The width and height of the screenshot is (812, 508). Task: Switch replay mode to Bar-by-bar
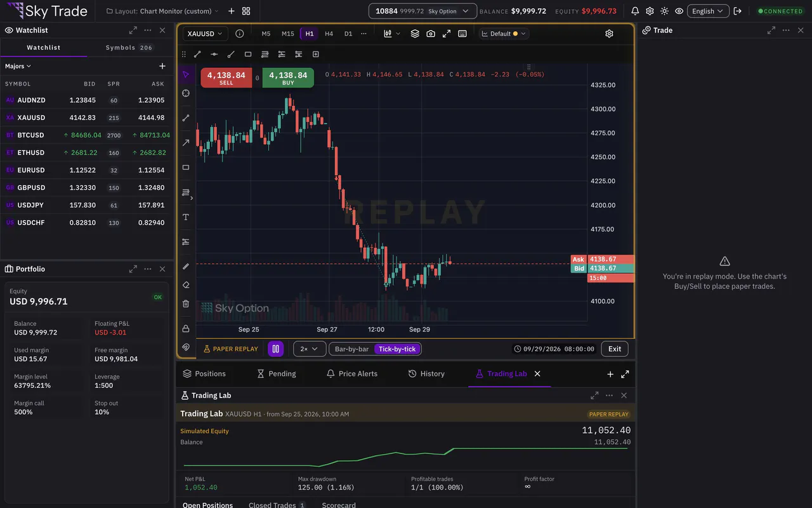351,349
